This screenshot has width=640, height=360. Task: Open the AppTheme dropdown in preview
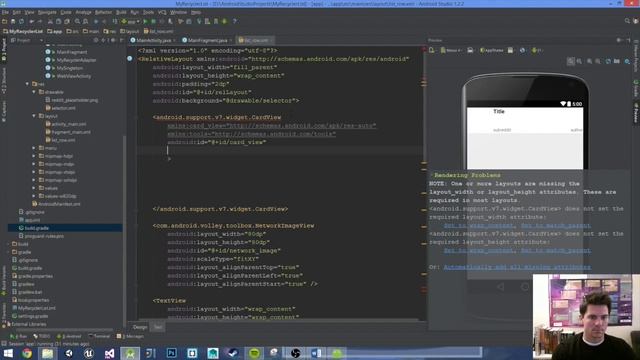tap(492, 50)
